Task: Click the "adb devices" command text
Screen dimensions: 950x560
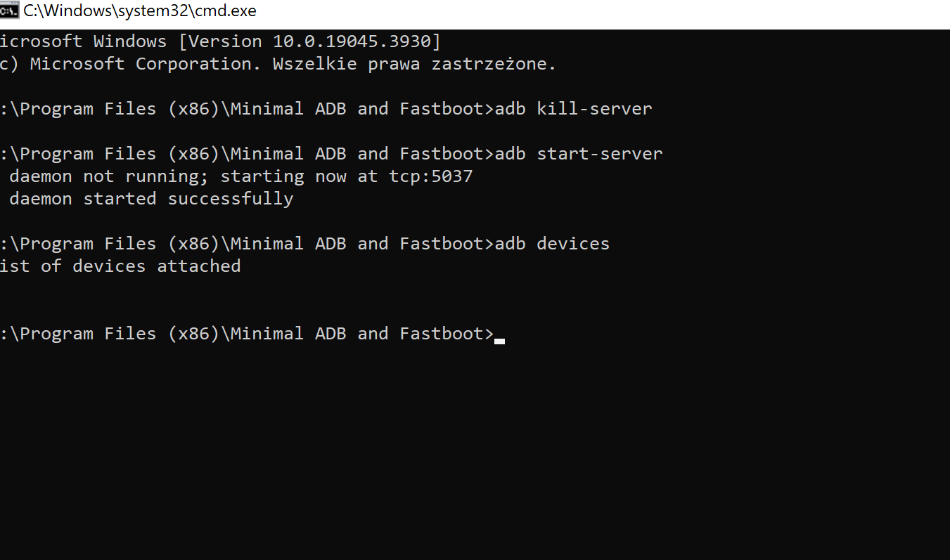Action: click(x=552, y=244)
